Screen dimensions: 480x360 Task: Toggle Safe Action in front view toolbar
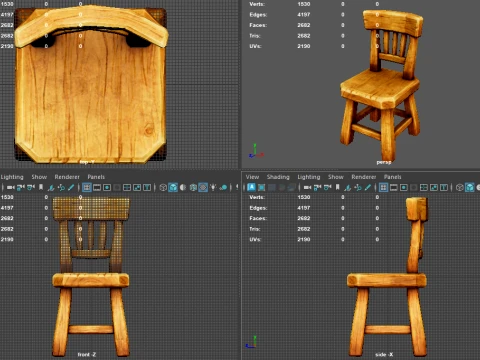click(x=137, y=187)
